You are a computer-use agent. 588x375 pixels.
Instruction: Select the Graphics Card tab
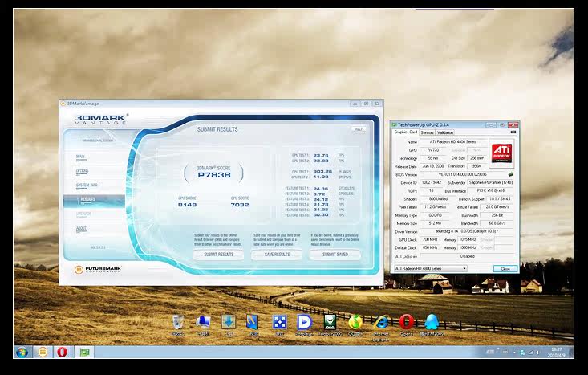(405, 132)
